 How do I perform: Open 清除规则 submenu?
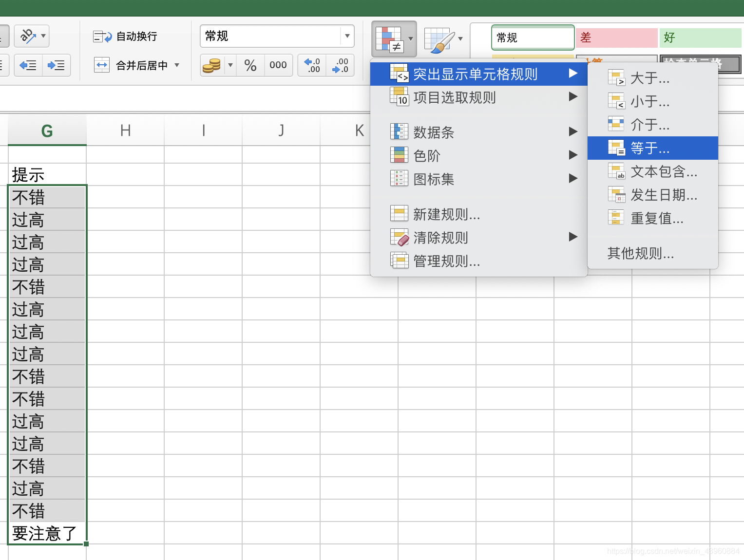coord(478,237)
